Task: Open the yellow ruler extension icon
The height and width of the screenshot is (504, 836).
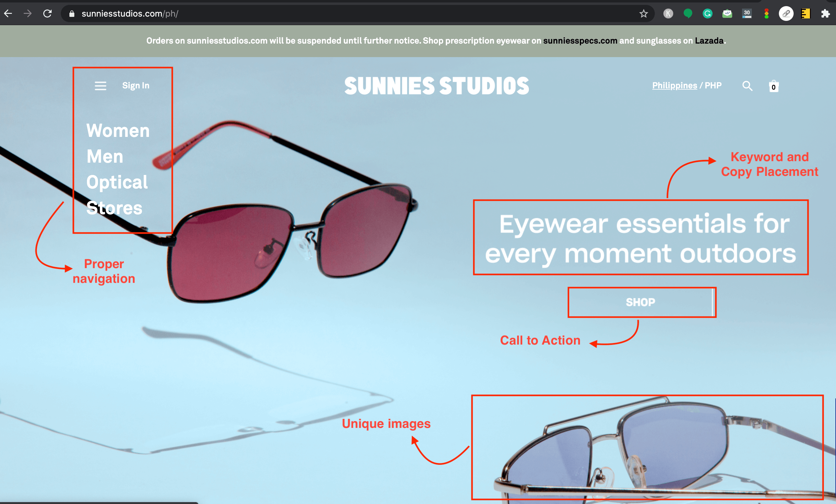Action: click(x=806, y=14)
